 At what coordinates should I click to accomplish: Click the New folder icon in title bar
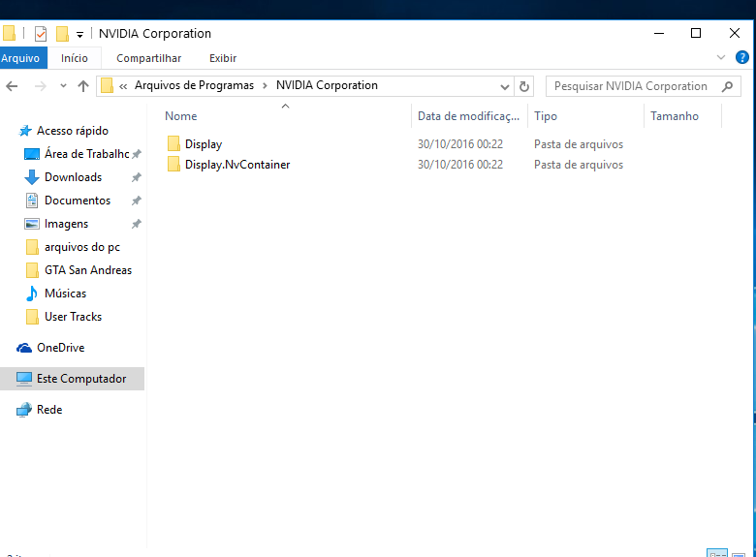pyautogui.click(x=62, y=34)
